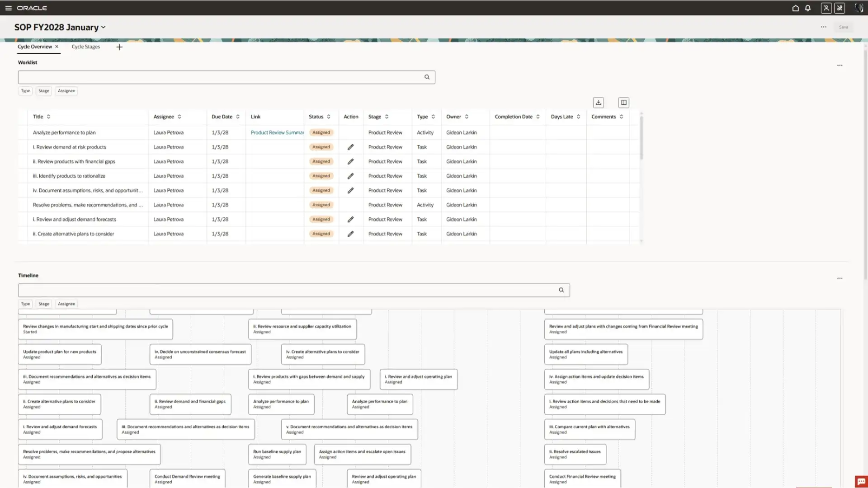Open notifications bell
868x488 pixels.
click(x=807, y=8)
